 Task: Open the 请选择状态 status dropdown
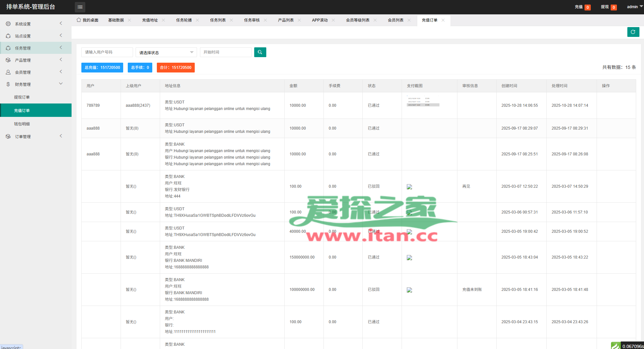(x=166, y=53)
